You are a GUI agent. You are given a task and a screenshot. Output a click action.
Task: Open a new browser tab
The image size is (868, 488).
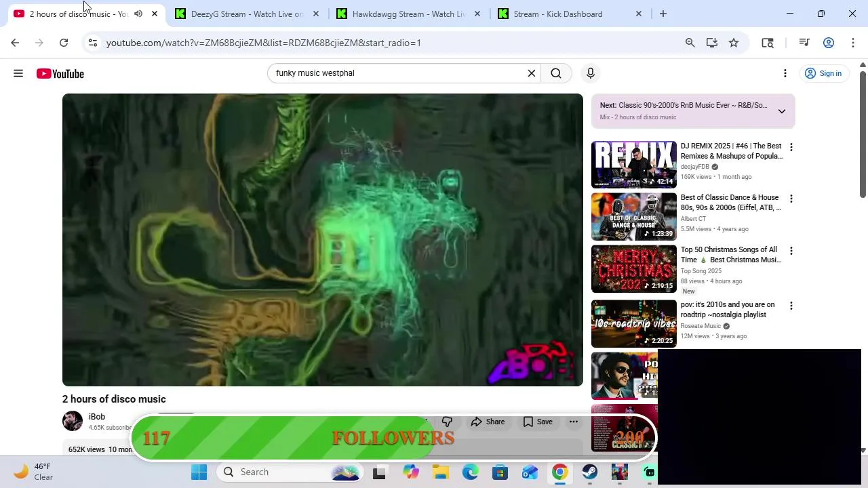pos(663,14)
